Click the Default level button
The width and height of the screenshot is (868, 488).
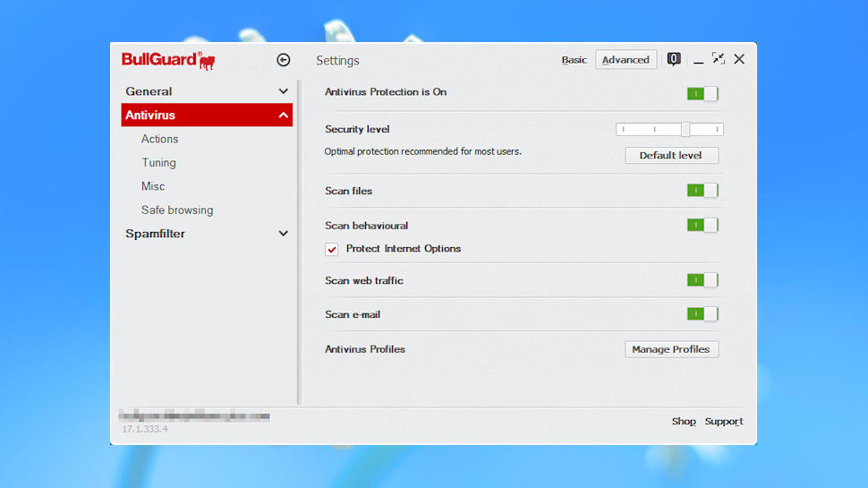click(x=671, y=156)
